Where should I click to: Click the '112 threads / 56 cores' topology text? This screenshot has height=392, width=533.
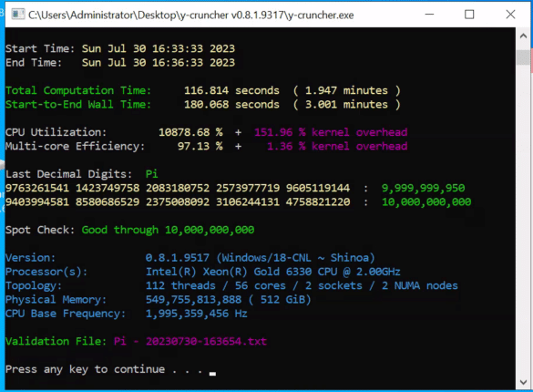click(x=216, y=285)
